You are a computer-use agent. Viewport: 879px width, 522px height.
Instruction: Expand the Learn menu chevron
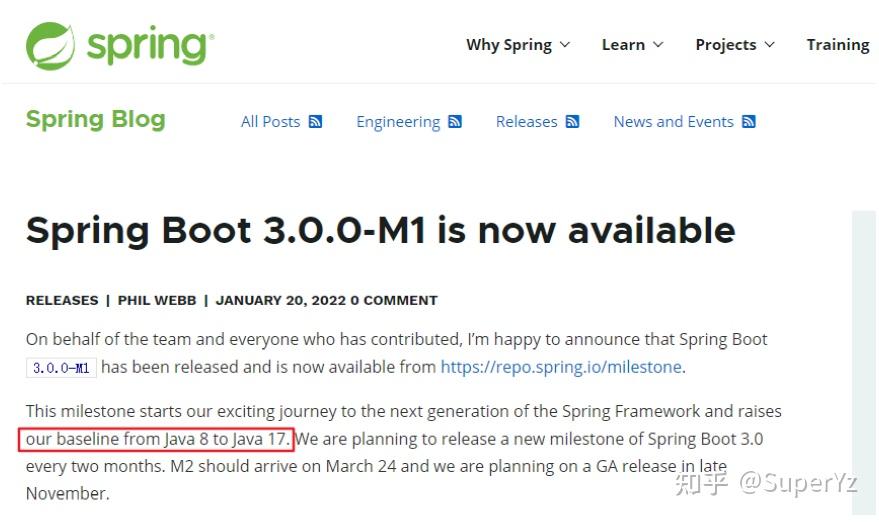[x=658, y=45]
